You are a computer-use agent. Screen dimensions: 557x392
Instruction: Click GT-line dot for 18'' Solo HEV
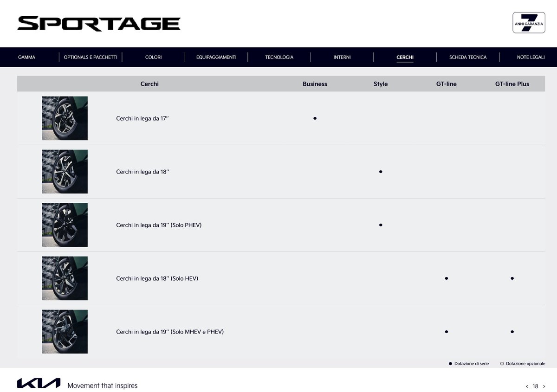pos(447,278)
